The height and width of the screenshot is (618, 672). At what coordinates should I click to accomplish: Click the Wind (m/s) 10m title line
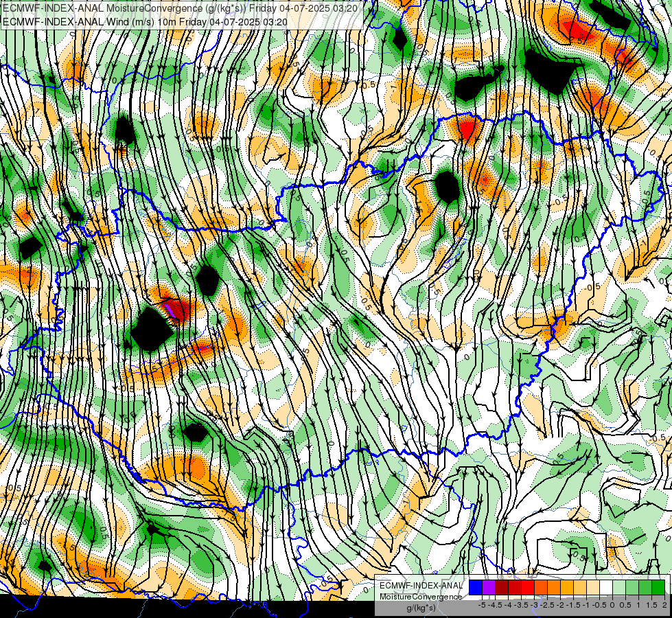pyautogui.click(x=145, y=22)
